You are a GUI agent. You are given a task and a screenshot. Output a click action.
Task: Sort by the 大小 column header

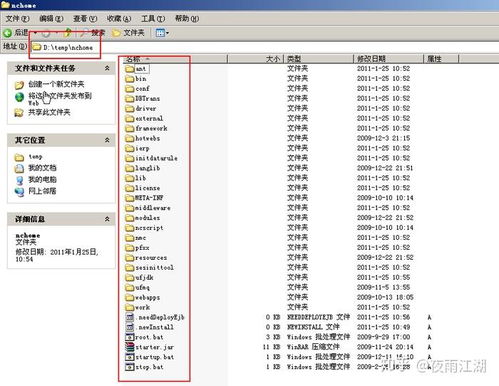pos(255,59)
